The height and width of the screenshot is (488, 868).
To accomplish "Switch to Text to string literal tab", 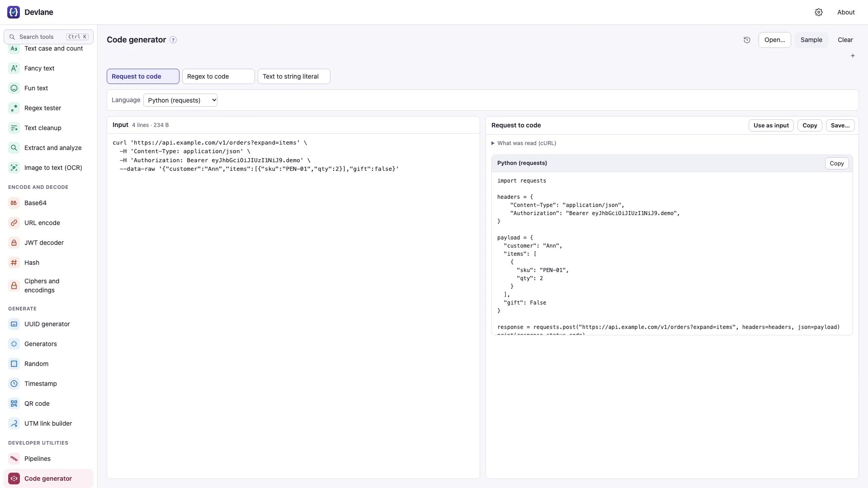I will (294, 76).
